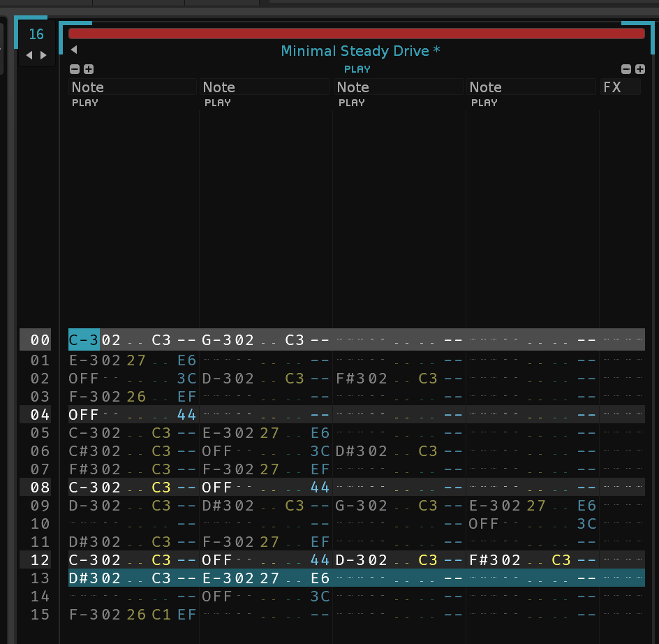
Task: Select the Minimal Steady Drive track name
Action: 360,51
